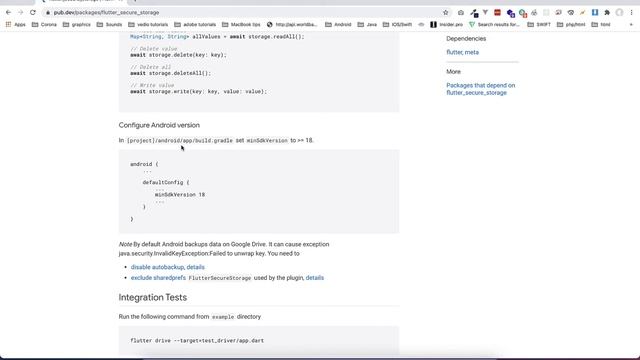Viewport: 640px width, 360px height.
Task: Click the minSdkVersion 18 code line
Action: (180, 195)
